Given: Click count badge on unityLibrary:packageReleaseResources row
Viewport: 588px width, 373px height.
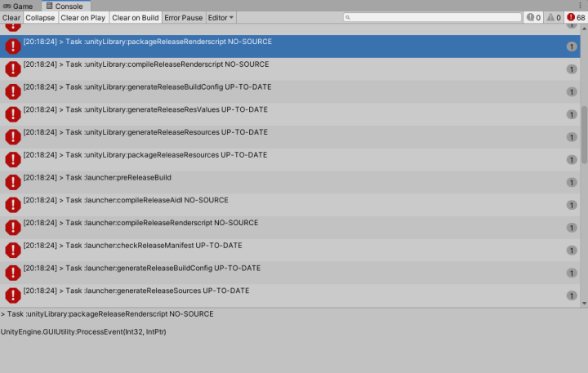Looking at the screenshot, I should [x=572, y=160].
